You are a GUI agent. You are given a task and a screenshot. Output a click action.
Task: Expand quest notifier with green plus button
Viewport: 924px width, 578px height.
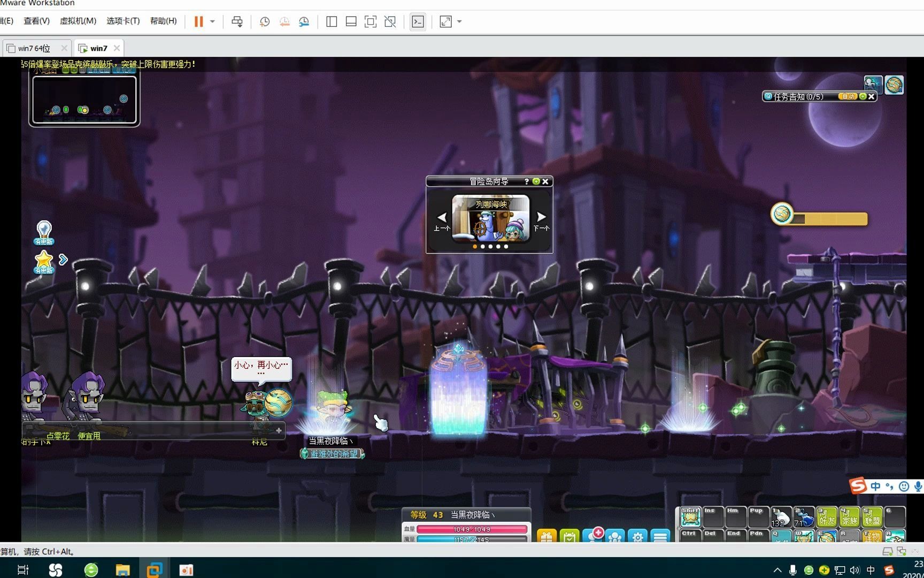click(x=862, y=96)
